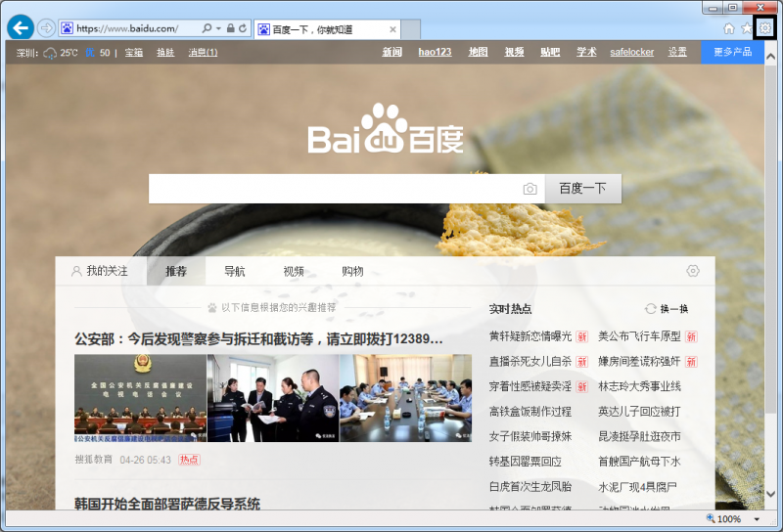
Task: Open hot topic 黄轩疑新恋情曝光
Action: (x=530, y=336)
